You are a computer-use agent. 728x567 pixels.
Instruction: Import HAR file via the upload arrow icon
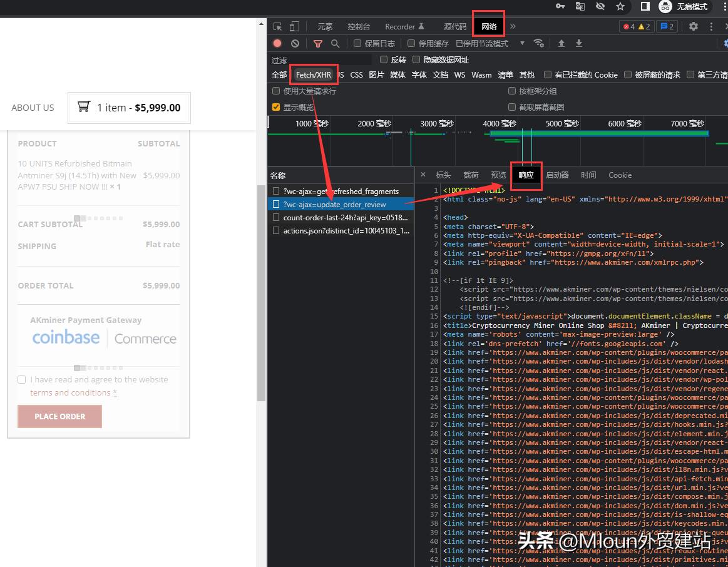pyautogui.click(x=561, y=43)
